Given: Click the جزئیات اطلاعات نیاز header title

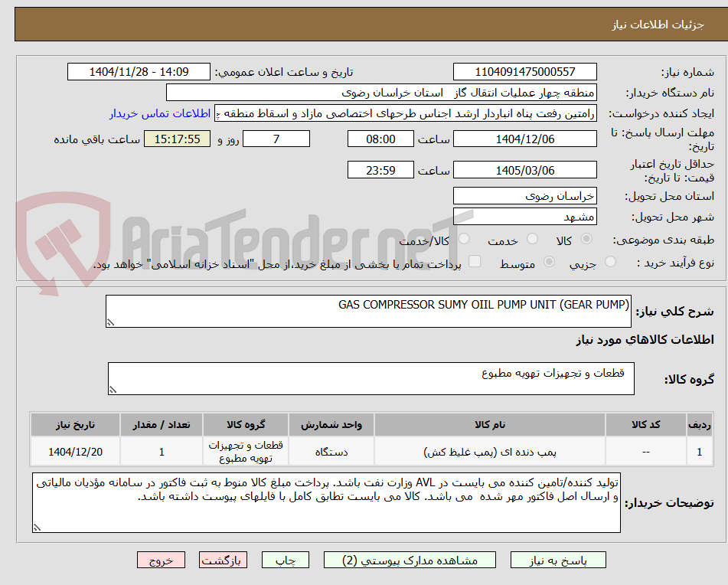Looking at the screenshot, I should 658,25.
